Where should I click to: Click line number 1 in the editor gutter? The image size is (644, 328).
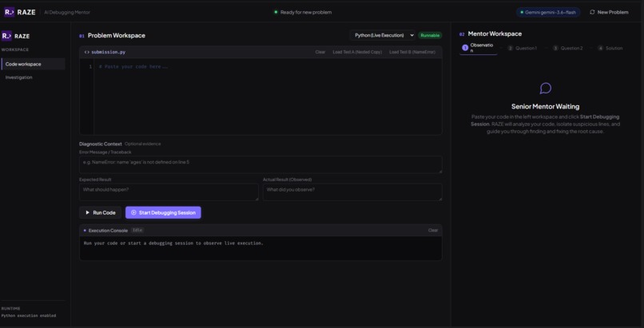click(x=91, y=66)
